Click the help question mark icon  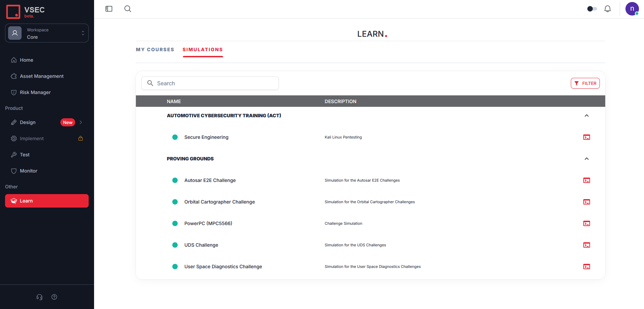tap(54, 297)
